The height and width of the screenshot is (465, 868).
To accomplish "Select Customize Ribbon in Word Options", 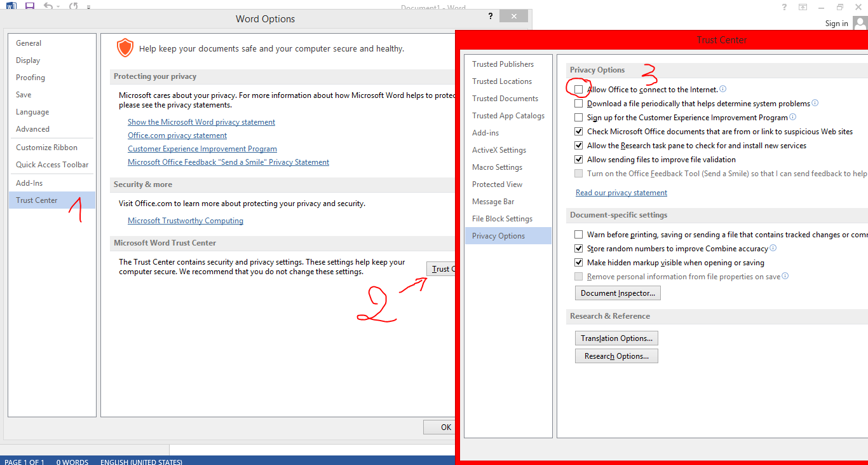I will click(52, 148).
